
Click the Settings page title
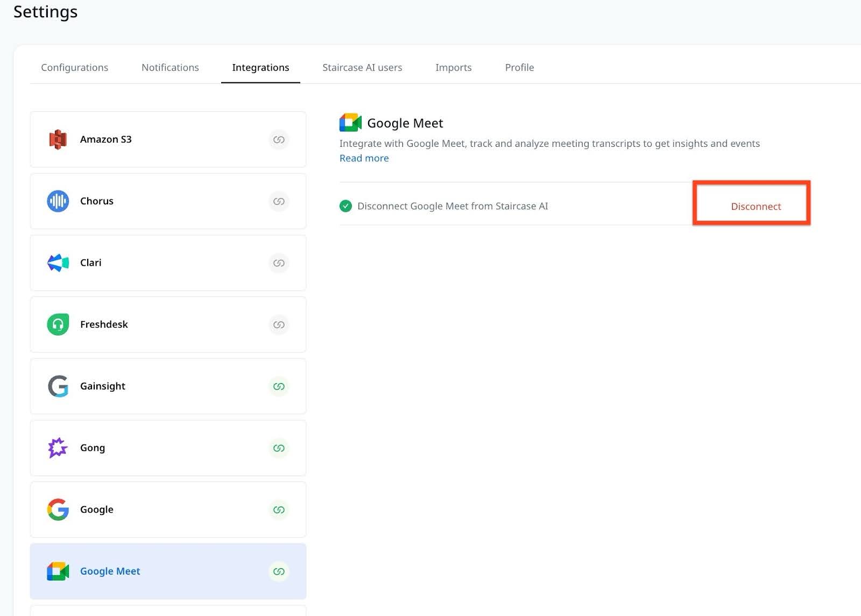[x=46, y=12]
